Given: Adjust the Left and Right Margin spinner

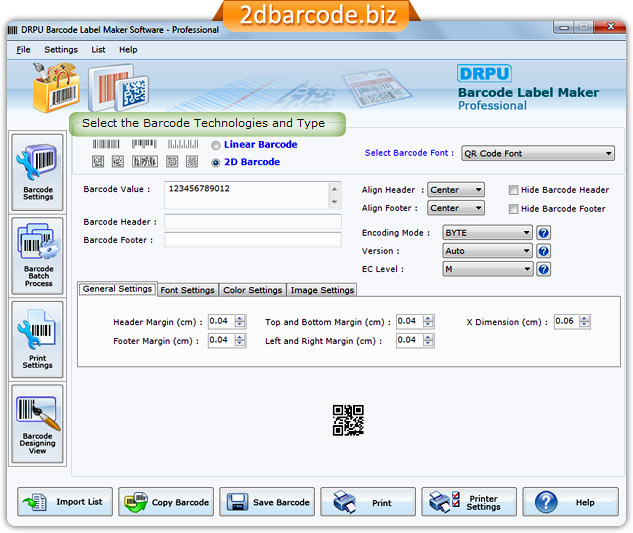Looking at the screenshot, I should pos(428,340).
